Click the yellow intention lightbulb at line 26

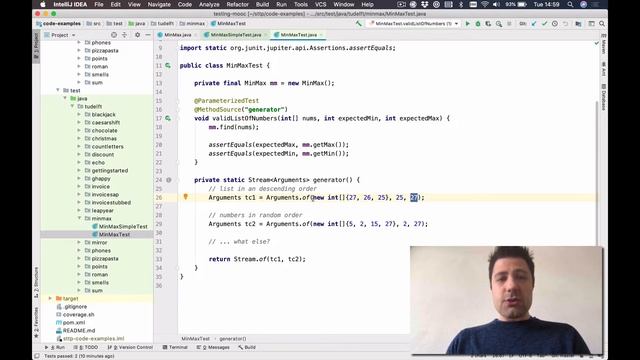pos(185,197)
